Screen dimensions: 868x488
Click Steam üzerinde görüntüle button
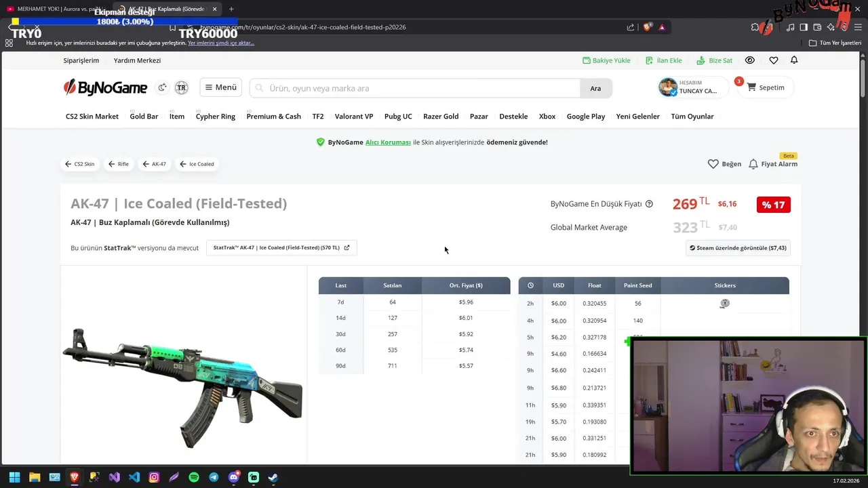(738, 248)
